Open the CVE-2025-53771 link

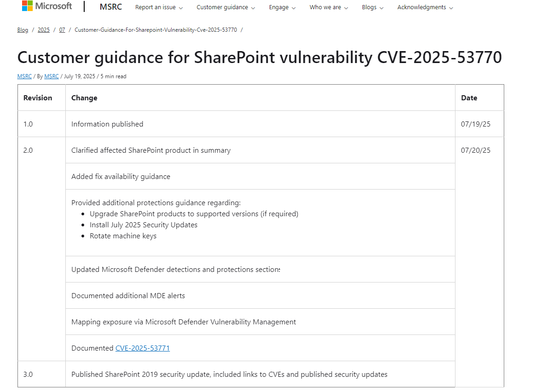pyautogui.click(x=143, y=348)
